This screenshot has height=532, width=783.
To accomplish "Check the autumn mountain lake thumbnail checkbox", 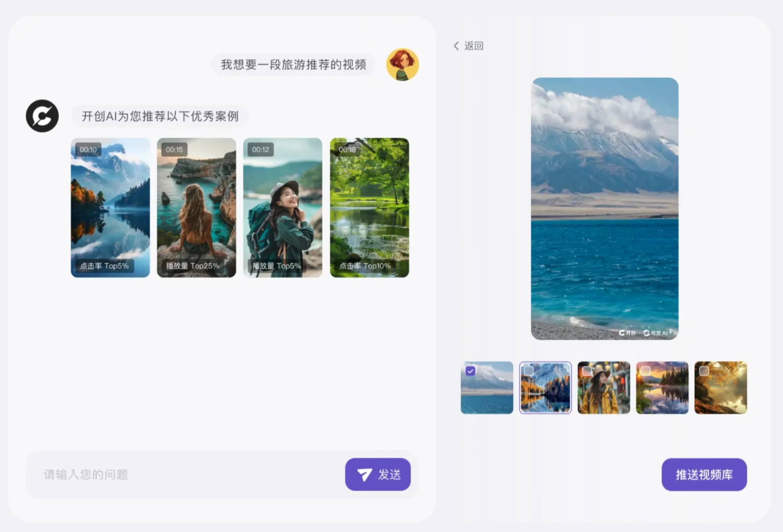I will click(529, 371).
